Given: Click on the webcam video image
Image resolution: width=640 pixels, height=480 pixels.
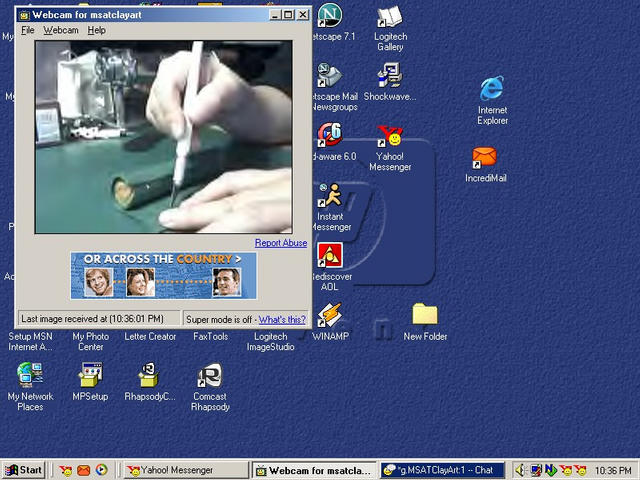Looking at the screenshot, I should tap(164, 137).
